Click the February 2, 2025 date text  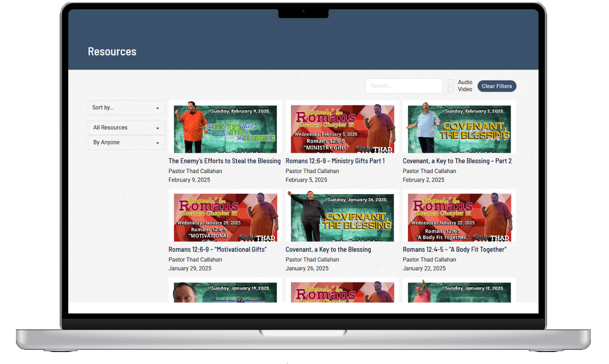click(423, 180)
